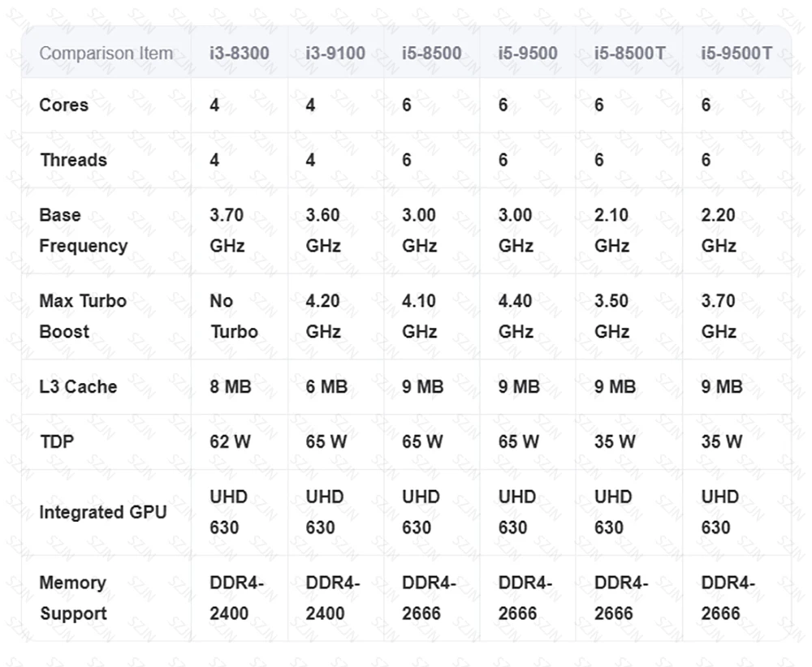Select the i5-9500T column header

pyautogui.click(x=736, y=54)
